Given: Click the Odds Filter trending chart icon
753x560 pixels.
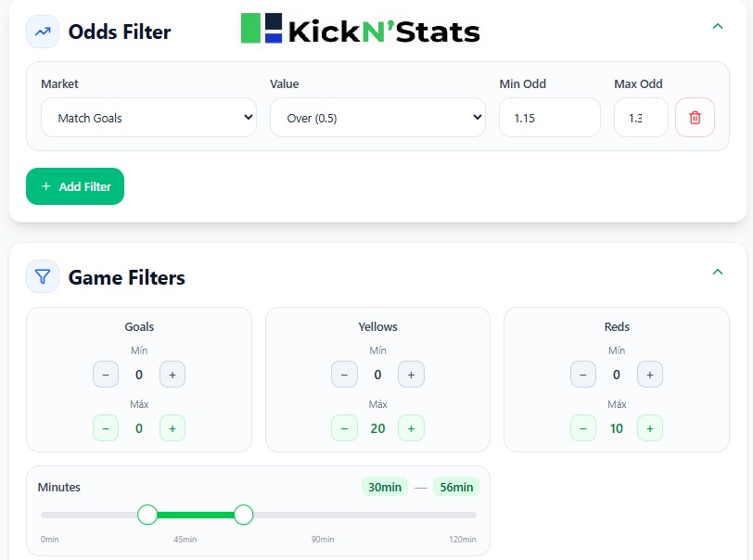Looking at the screenshot, I should tap(41, 32).
